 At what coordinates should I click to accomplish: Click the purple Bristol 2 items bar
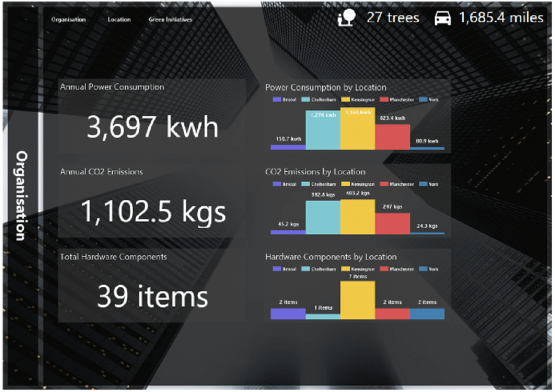288,314
